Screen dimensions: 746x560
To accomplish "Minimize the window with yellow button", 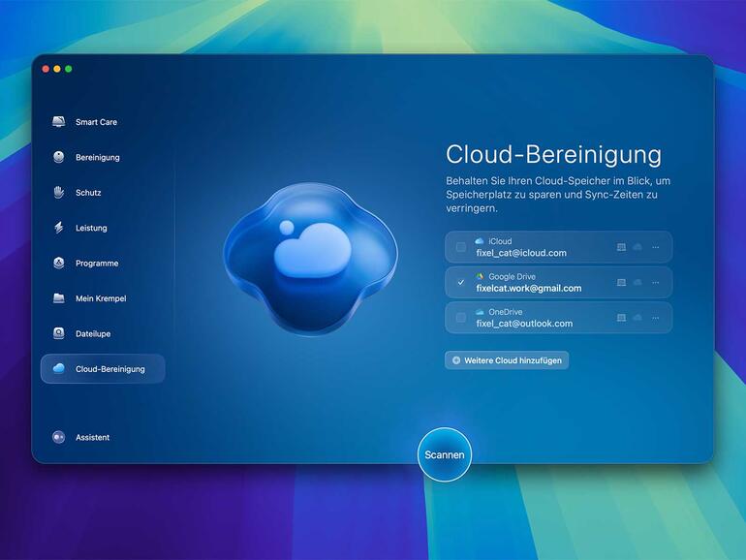I will tap(57, 69).
